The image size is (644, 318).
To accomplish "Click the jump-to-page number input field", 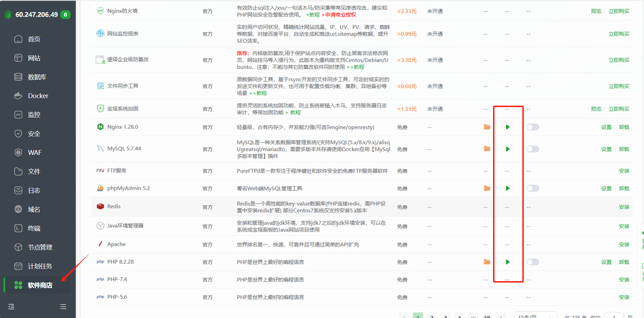I will (614, 316).
